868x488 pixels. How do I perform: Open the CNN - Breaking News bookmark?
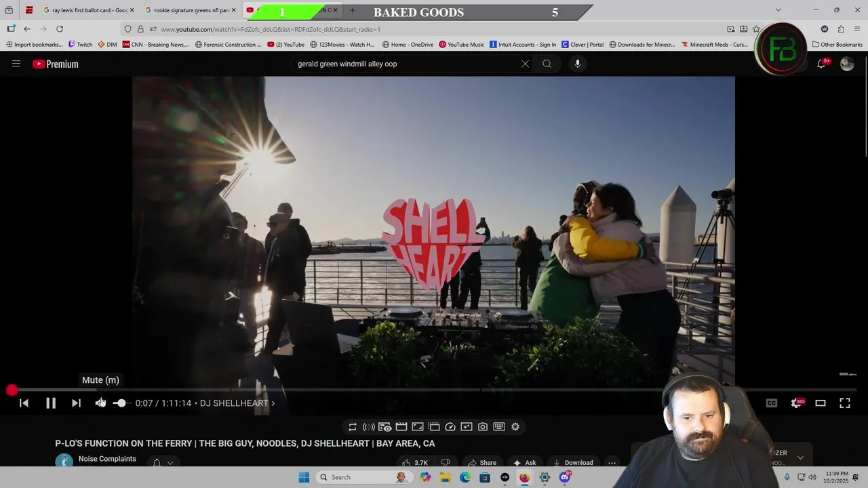(155, 45)
